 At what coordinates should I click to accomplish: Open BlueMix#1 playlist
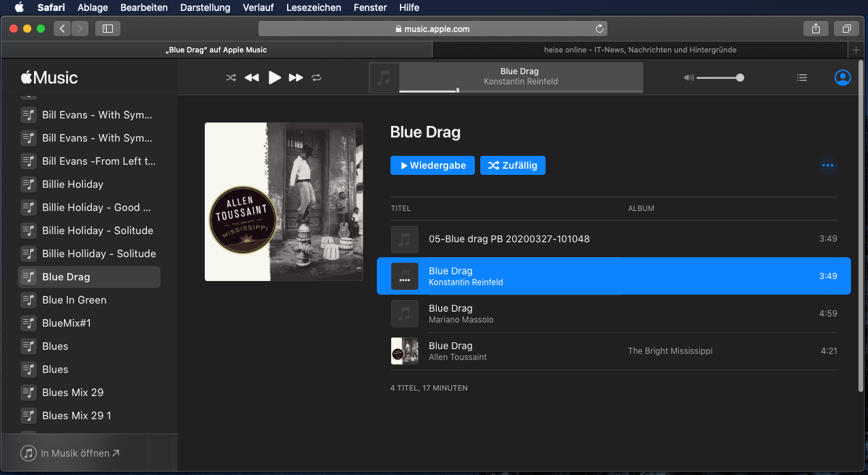(x=89, y=323)
